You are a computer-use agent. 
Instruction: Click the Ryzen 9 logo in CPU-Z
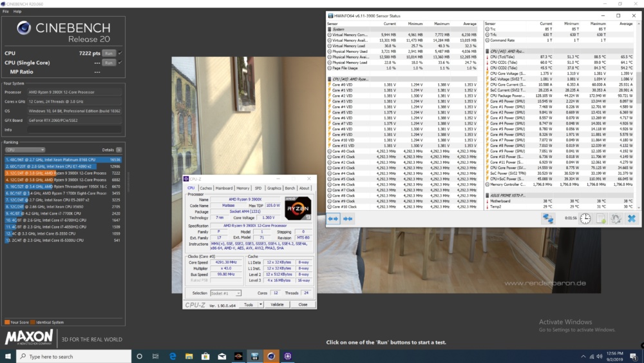[298, 208]
